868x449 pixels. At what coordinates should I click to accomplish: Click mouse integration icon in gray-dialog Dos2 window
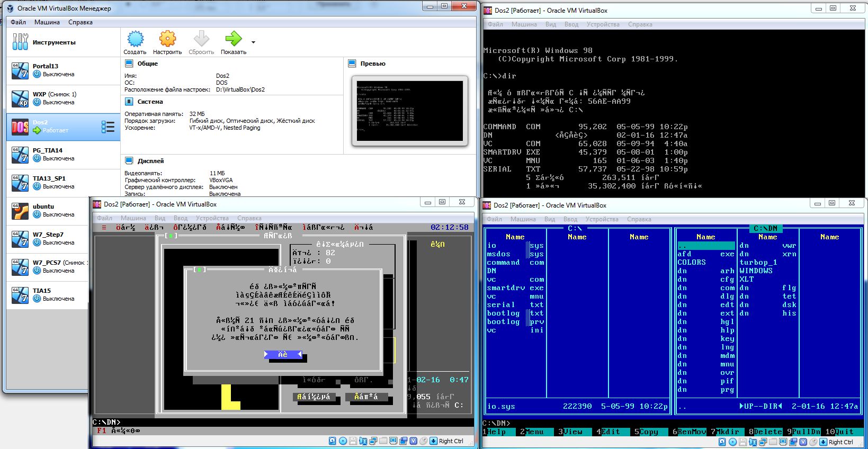point(423,441)
